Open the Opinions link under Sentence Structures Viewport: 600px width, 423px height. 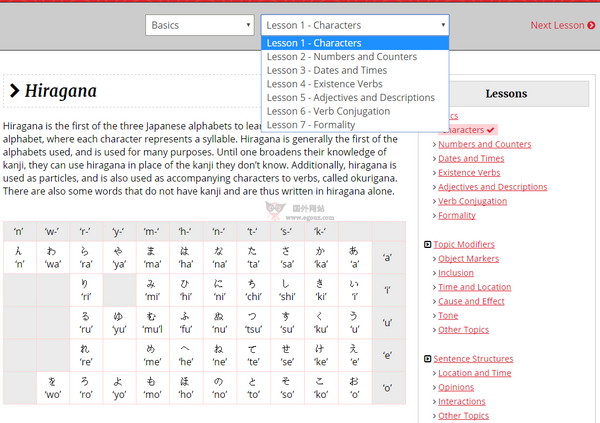point(456,387)
